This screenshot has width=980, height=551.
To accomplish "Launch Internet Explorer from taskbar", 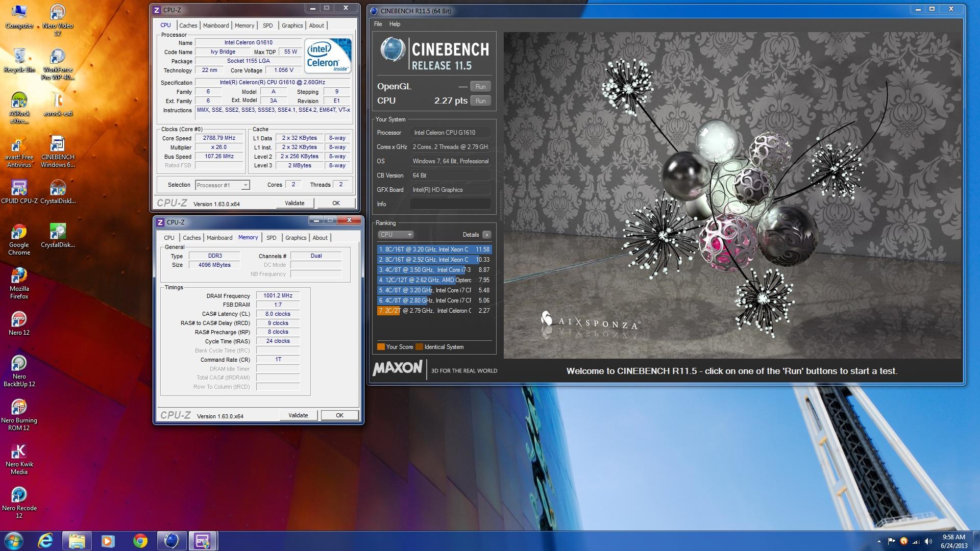I will pos(45,541).
